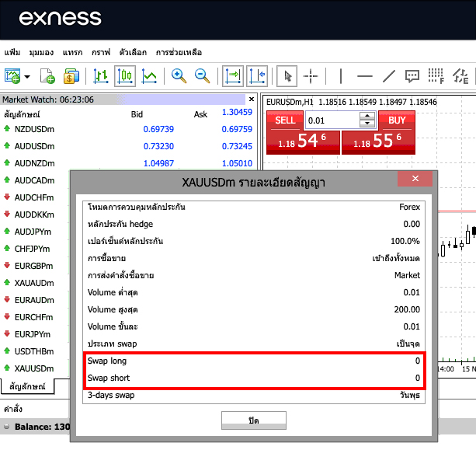Click the exness logo
This screenshot has width=476, height=471.
(60, 18)
